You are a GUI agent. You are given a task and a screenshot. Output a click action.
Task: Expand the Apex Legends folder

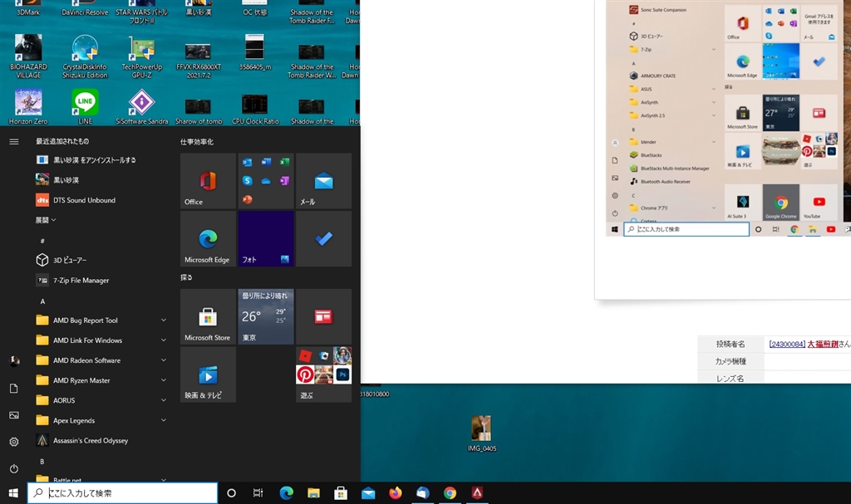tap(101, 421)
